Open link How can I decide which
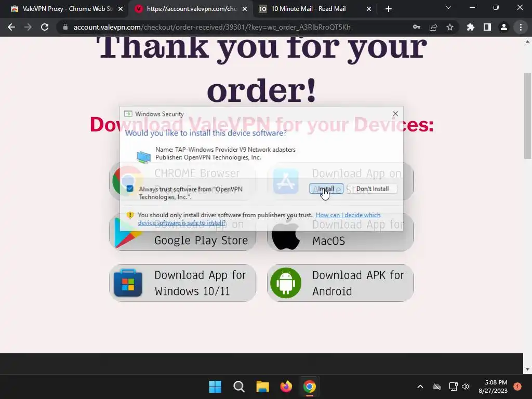This screenshot has width=532, height=399. point(348,215)
